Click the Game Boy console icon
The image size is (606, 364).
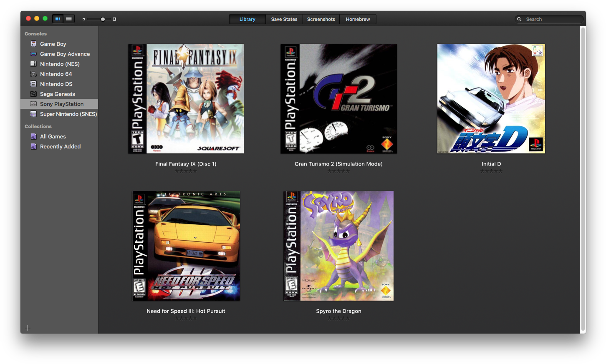click(x=33, y=44)
